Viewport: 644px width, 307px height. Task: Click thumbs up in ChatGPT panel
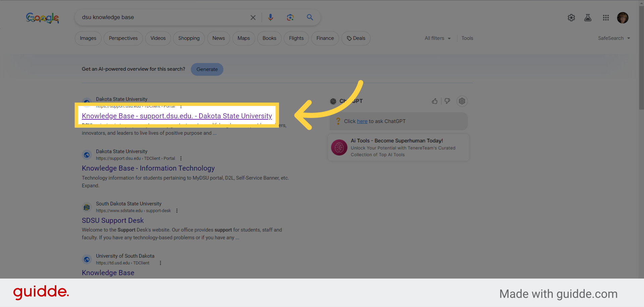click(435, 101)
